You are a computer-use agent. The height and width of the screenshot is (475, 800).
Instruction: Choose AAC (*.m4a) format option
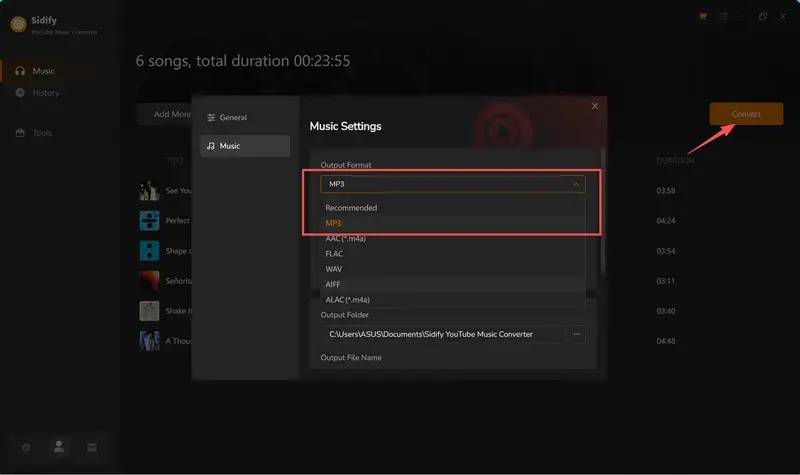(453, 238)
